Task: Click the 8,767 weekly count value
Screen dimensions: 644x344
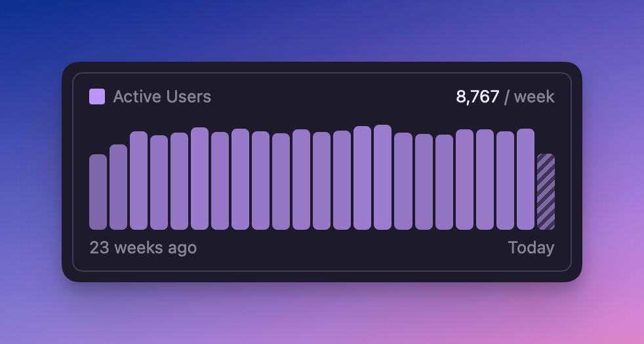Action: (477, 97)
